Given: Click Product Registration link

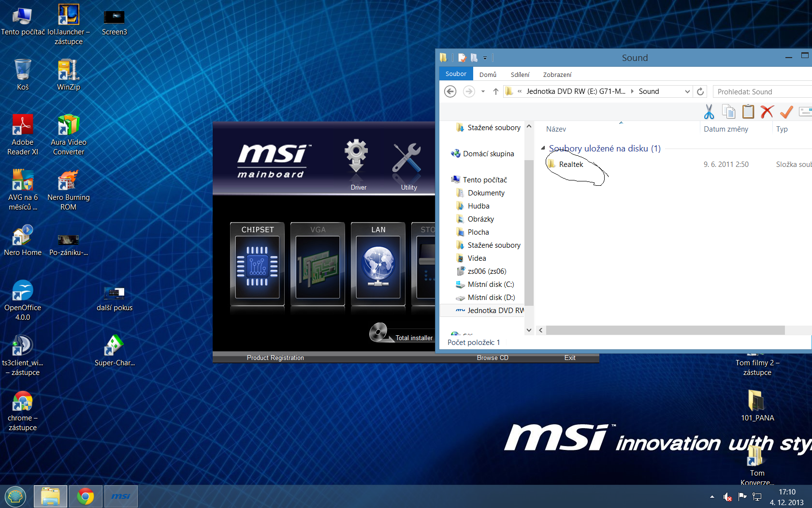Looking at the screenshot, I should pyautogui.click(x=275, y=358).
